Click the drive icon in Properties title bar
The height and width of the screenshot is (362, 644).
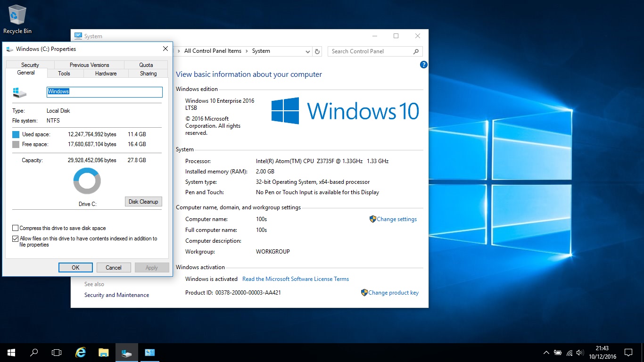[x=9, y=49]
